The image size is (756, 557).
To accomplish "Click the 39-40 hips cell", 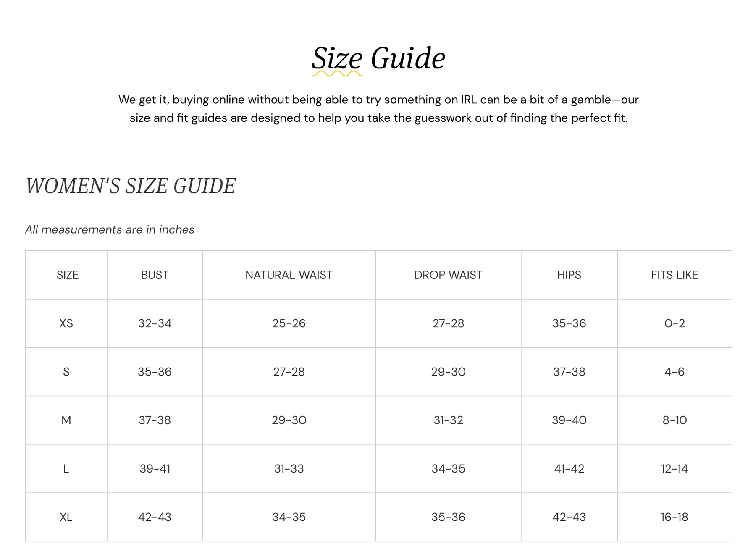I will pyautogui.click(x=569, y=420).
